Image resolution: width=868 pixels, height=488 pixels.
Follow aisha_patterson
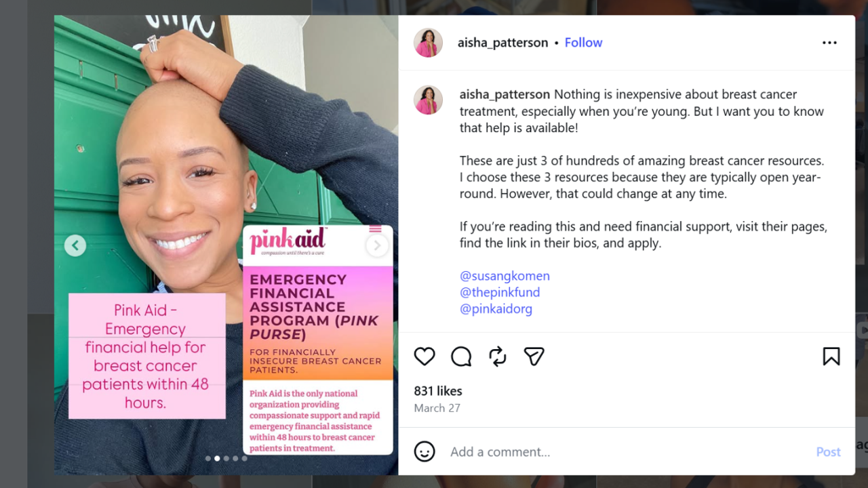[583, 43]
